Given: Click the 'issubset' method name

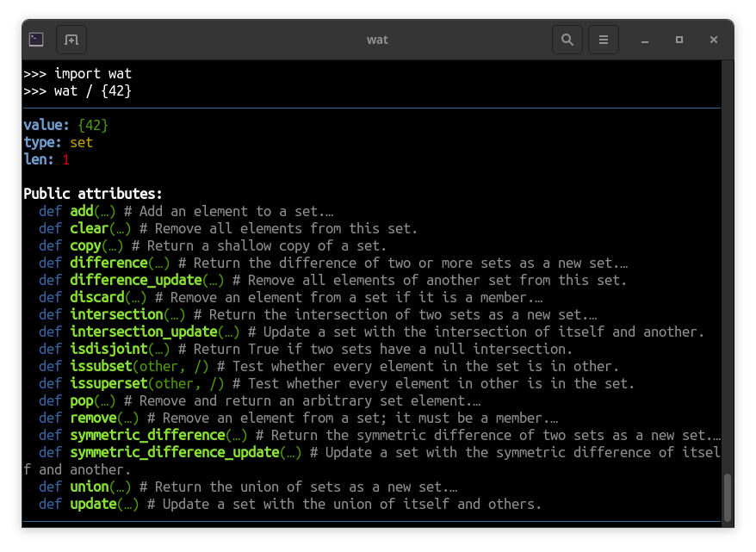Looking at the screenshot, I should pos(101,366).
